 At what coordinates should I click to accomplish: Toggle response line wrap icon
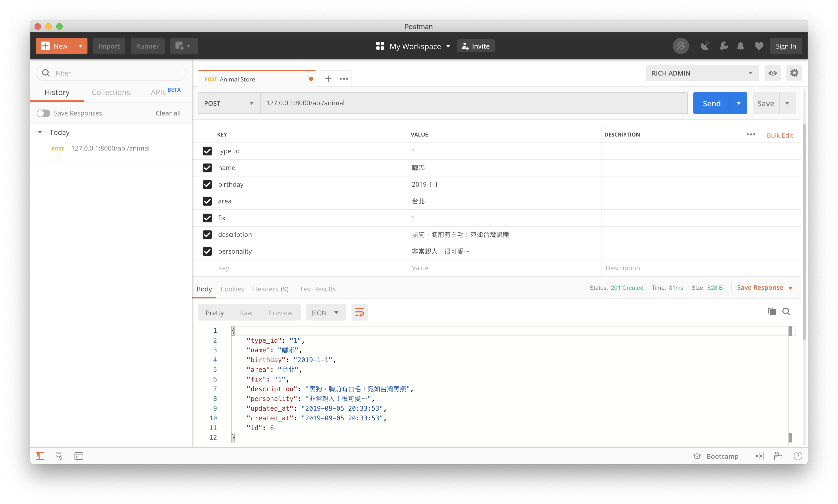[359, 312]
